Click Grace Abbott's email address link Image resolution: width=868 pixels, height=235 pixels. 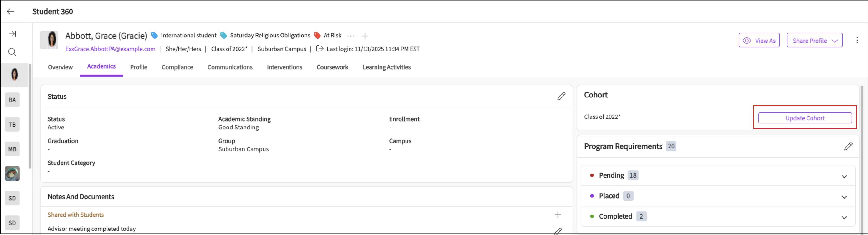(110, 49)
